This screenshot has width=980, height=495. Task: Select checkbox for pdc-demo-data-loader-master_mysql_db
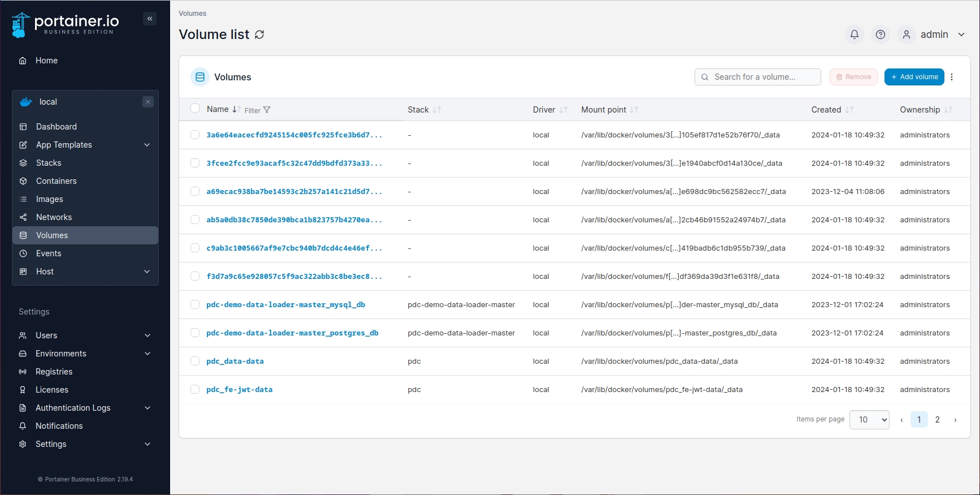[195, 304]
